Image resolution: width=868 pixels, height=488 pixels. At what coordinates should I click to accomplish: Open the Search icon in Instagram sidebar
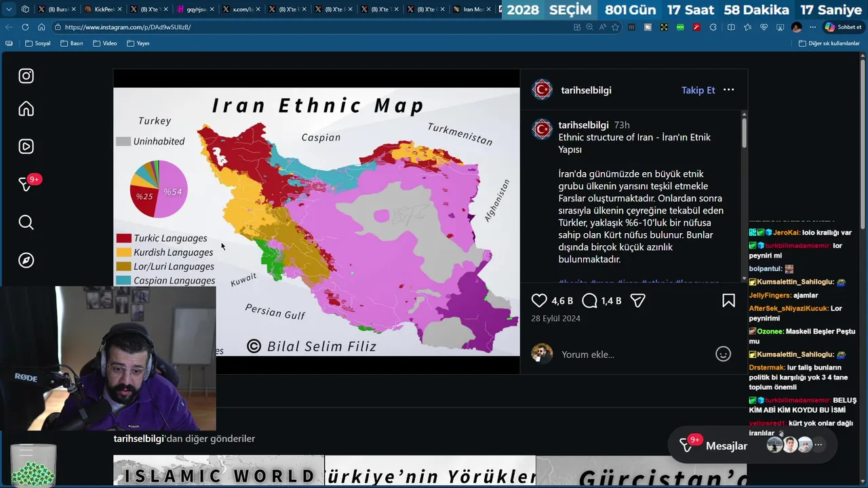26,222
